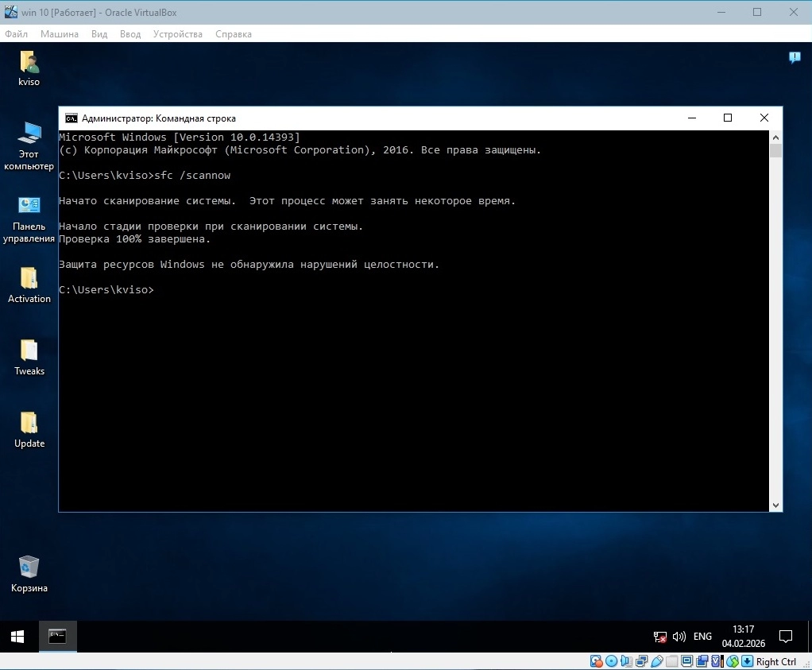This screenshot has height=670, width=812.
Task: Select the Корзина recycle bin icon
Action: (29, 574)
